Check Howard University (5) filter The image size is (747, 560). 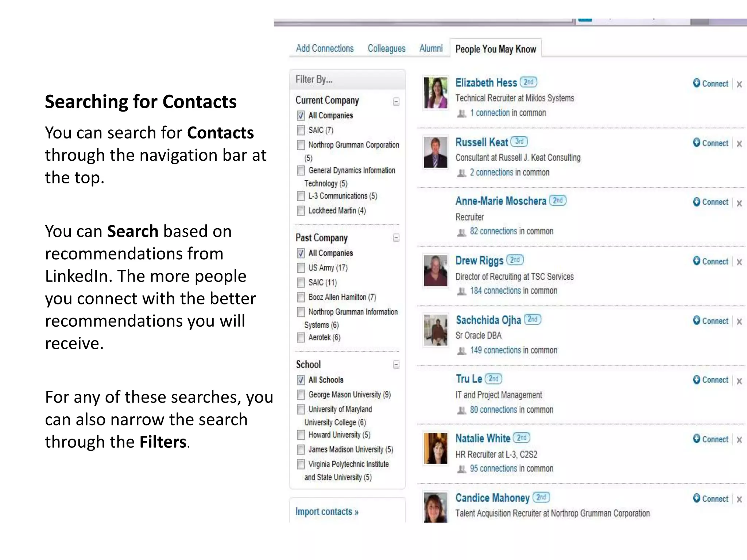click(x=301, y=435)
